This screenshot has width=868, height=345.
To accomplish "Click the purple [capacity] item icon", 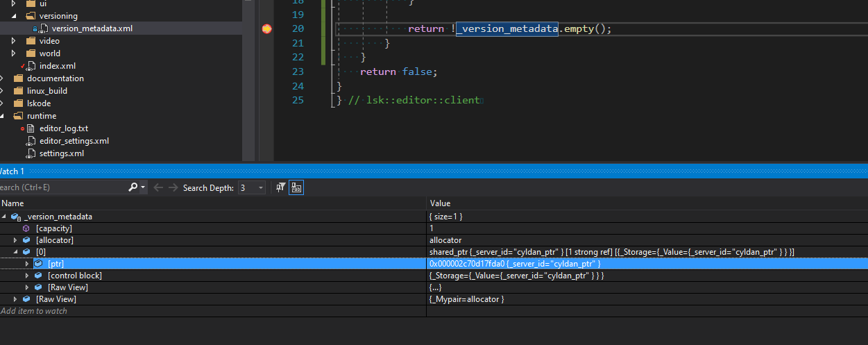I will point(26,228).
